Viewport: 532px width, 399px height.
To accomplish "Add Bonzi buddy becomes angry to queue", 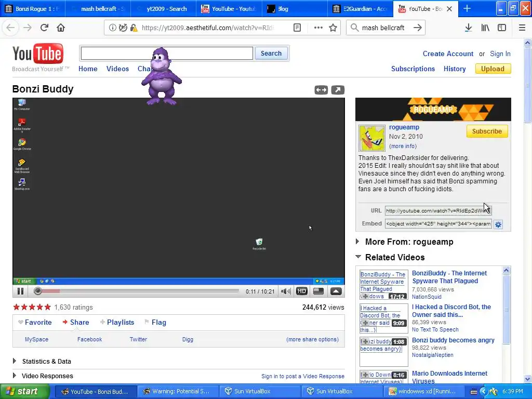I will [x=365, y=341].
